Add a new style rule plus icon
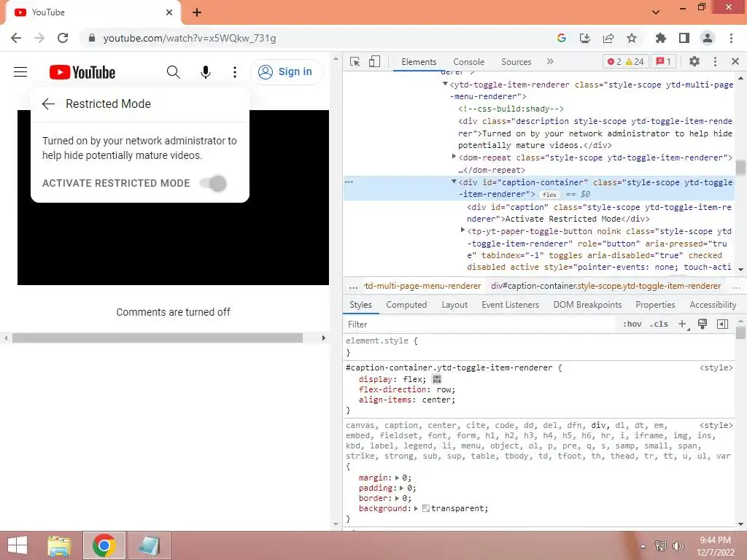747x560 pixels. click(x=683, y=324)
